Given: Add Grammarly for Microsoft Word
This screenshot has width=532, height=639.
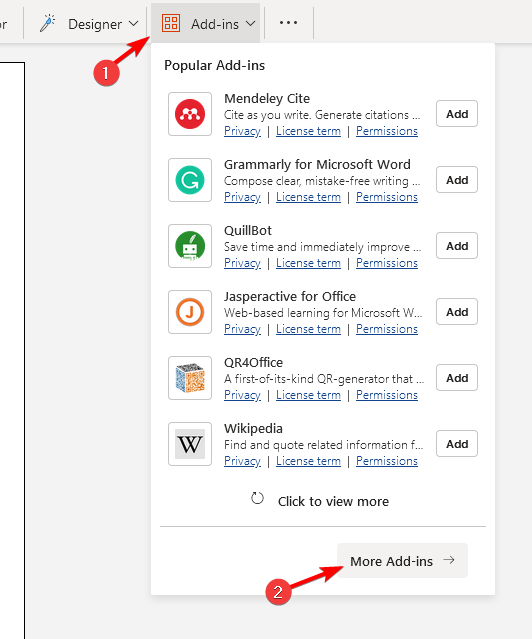Looking at the screenshot, I should click(457, 180).
